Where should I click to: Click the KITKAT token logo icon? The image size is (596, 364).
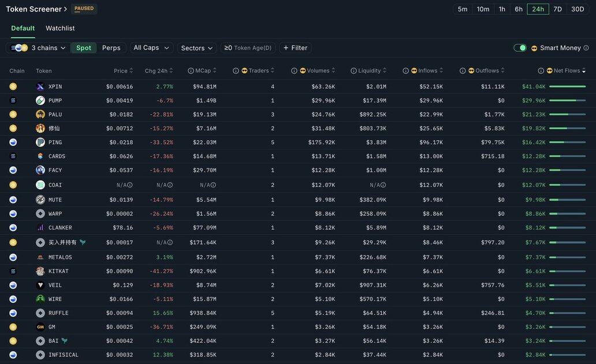click(40, 271)
